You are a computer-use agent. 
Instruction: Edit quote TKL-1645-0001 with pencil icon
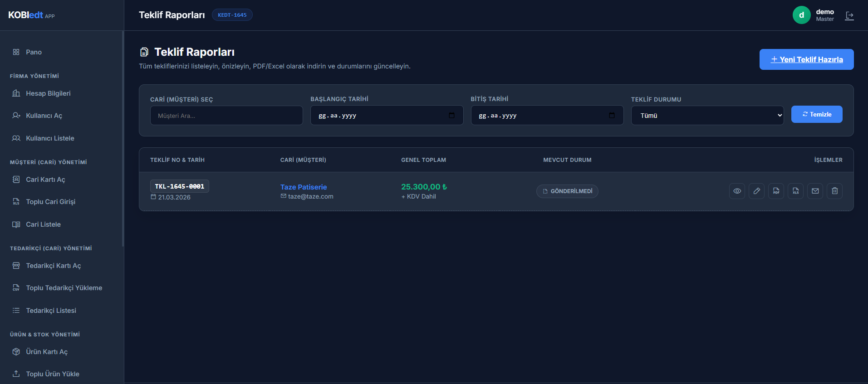[756, 191]
